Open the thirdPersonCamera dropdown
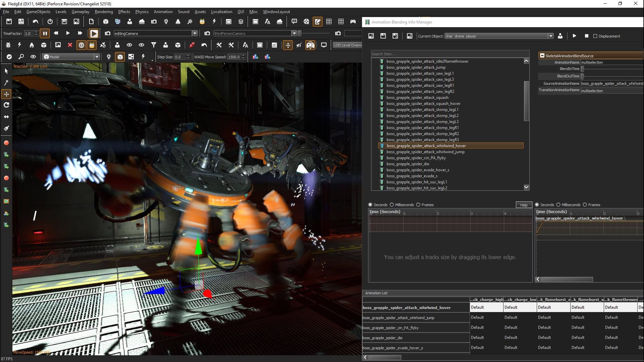This screenshot has width=644, height=362. click(294, 33)
